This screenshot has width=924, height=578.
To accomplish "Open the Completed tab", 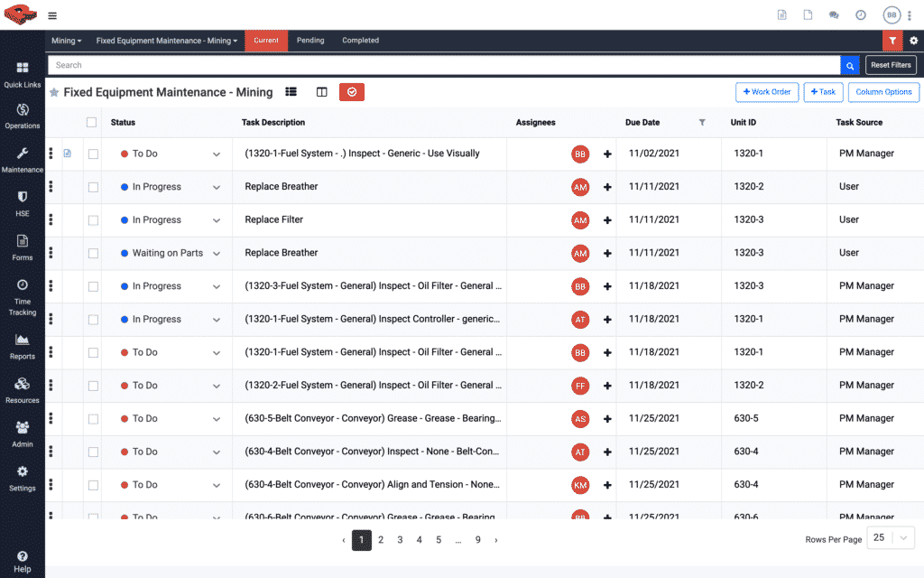I will [360, 41].
